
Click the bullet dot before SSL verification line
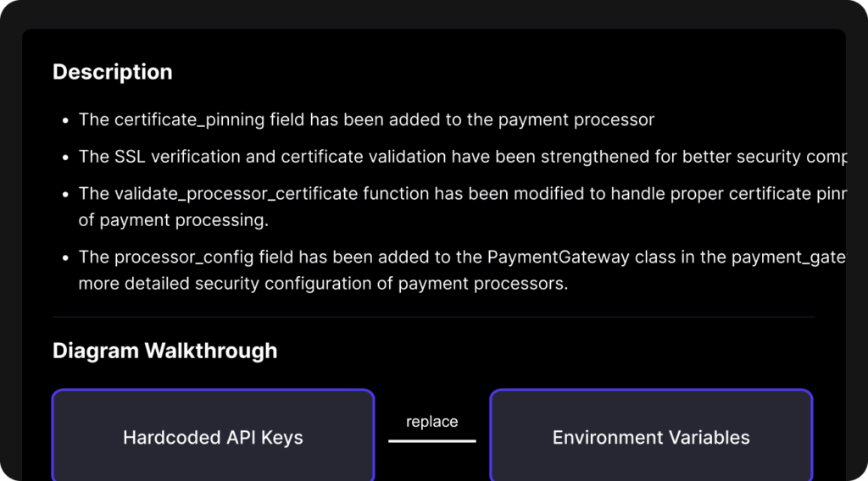(65, 158)
